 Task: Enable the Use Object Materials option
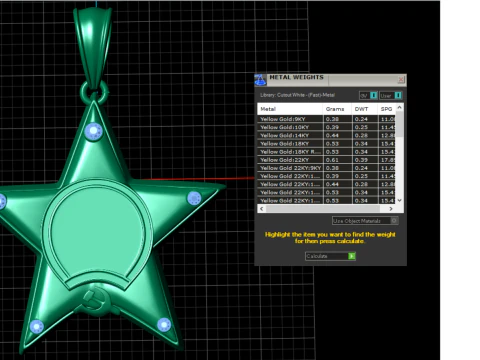point(365,221)
